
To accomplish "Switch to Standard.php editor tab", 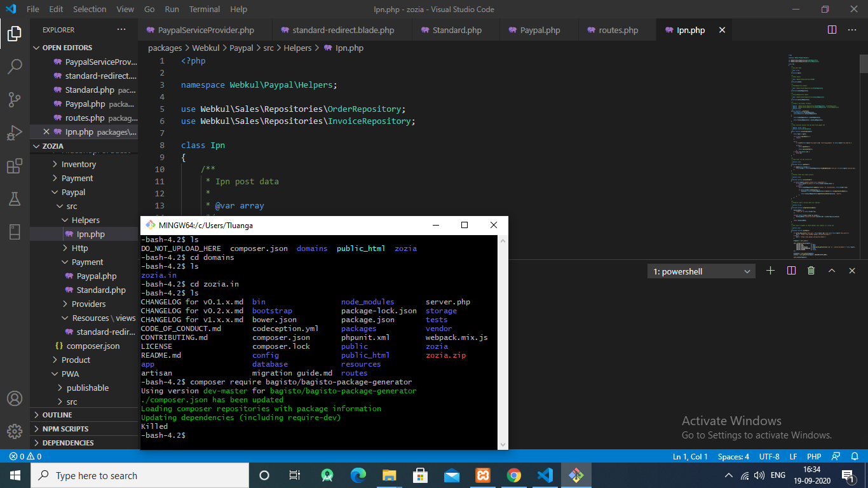I will click(x=456, y=30).
